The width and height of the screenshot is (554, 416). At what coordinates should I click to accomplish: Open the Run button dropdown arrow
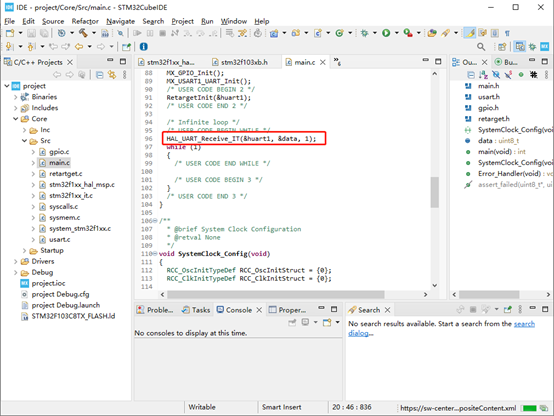pos(396,33)
